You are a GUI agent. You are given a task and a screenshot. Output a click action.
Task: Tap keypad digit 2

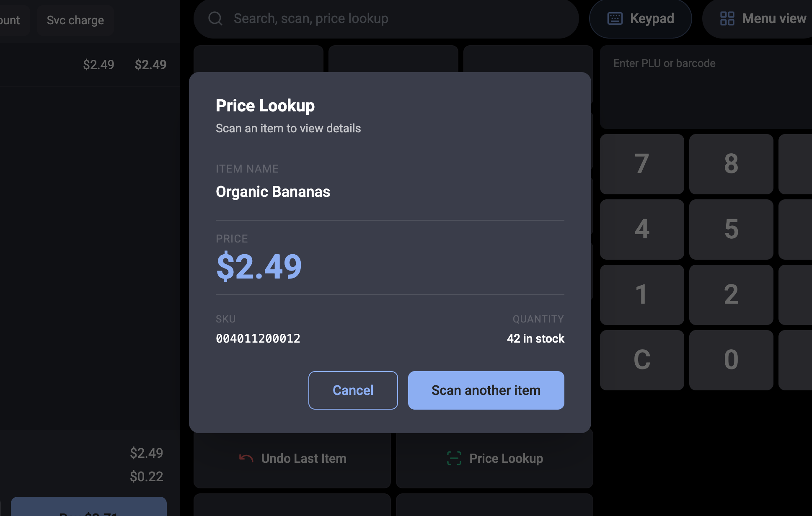coord(731,294)
